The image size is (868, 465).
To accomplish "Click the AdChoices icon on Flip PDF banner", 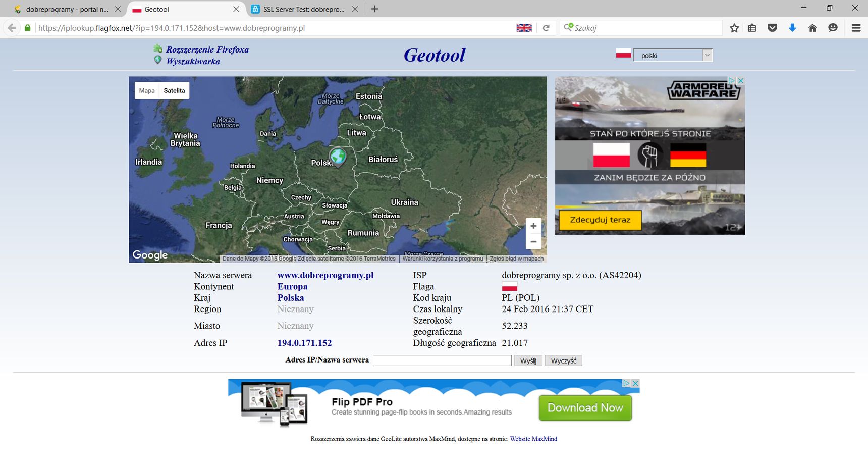I will click(626, 383).
